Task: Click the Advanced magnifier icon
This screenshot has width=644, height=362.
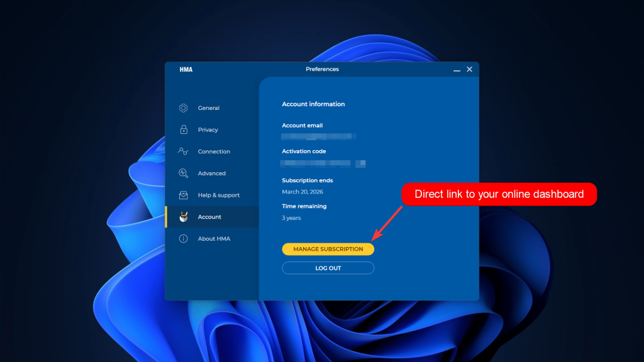Action: tap(183, 173)
